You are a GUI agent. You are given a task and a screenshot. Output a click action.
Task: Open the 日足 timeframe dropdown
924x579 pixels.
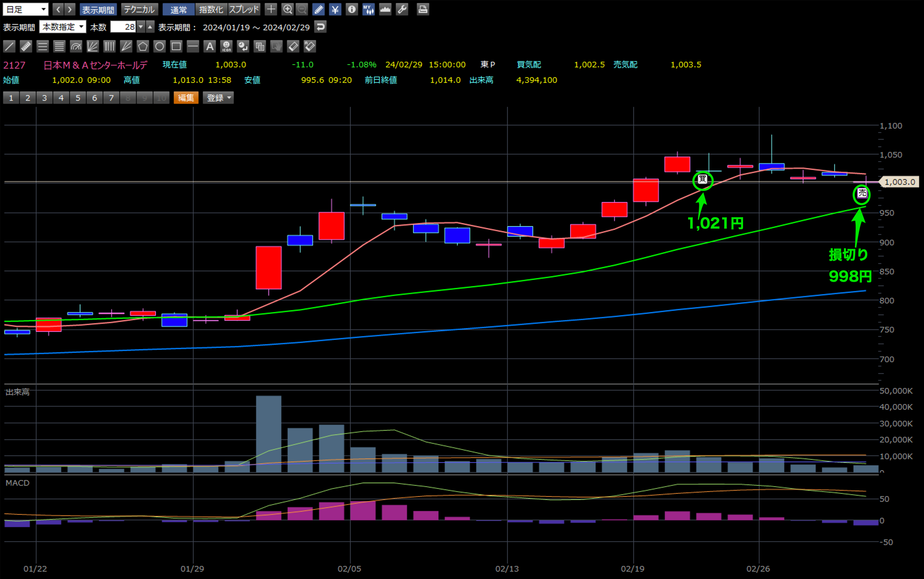tap(25, 10)
